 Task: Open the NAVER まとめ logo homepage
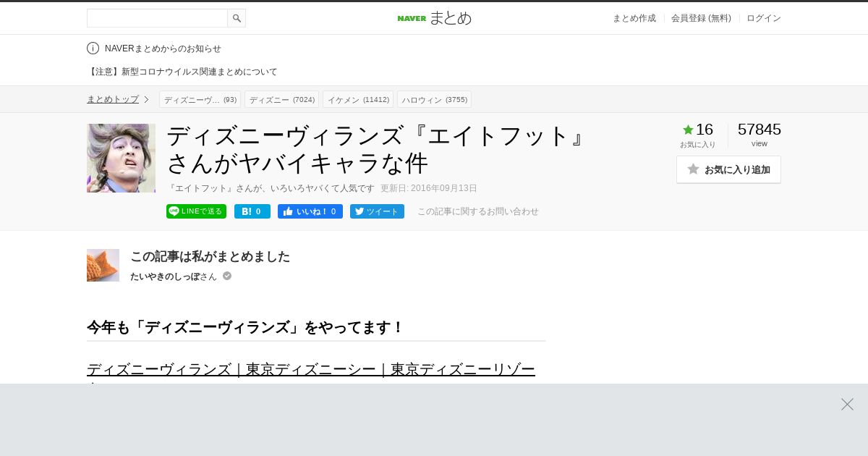point(434,18)
